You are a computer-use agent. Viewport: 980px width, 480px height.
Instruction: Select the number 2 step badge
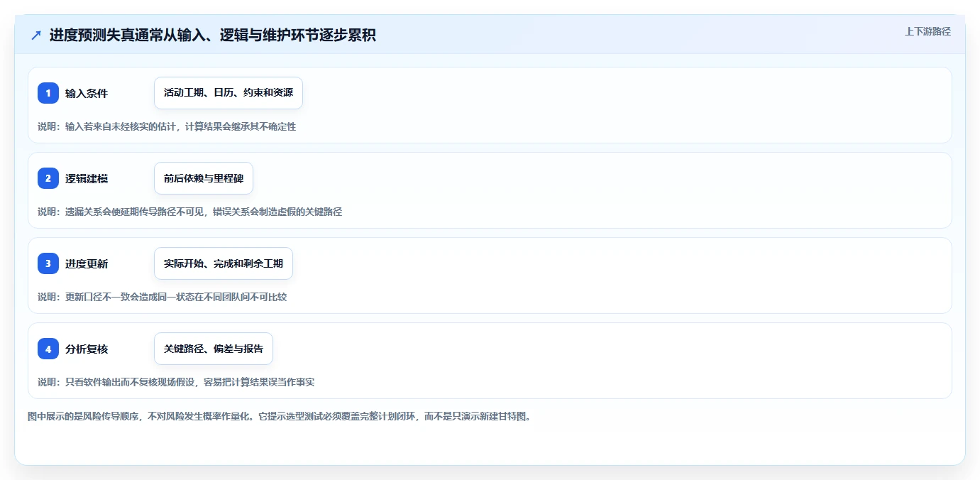tap(48, 178)
